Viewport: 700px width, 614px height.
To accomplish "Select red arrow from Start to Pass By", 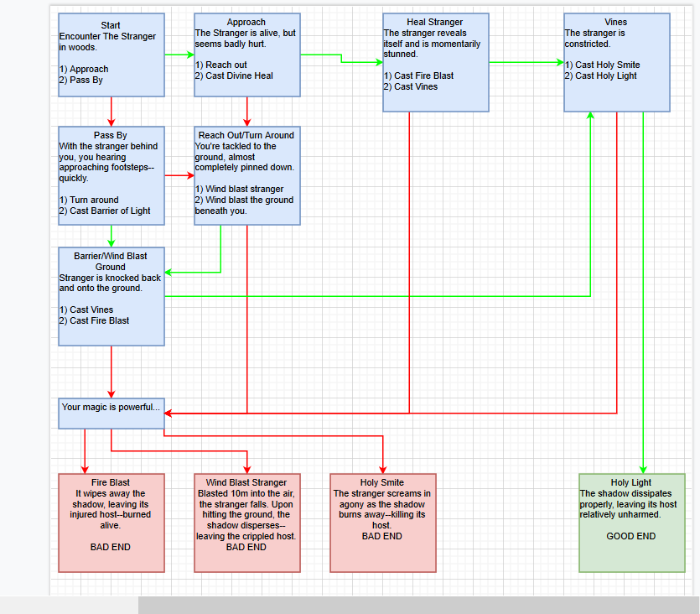I will (x=111, y=112).
